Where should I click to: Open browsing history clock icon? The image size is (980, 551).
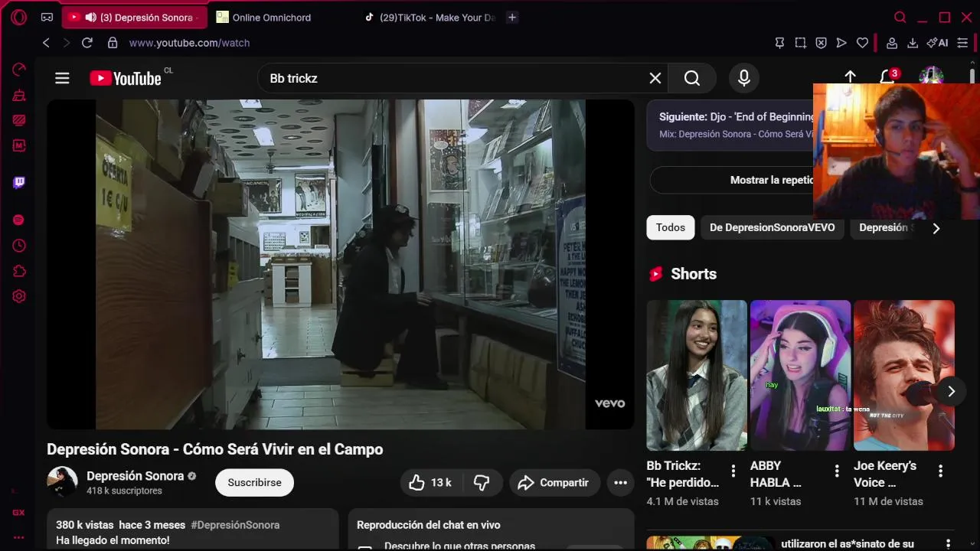[19, 246]
